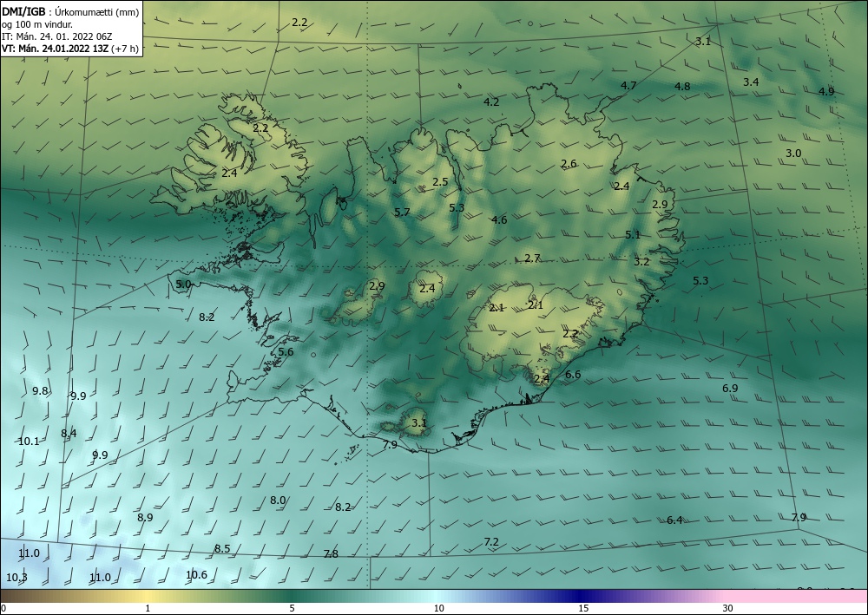Click the 5.0 value on the map
868x615 pixels.
(x=183, y=285)
